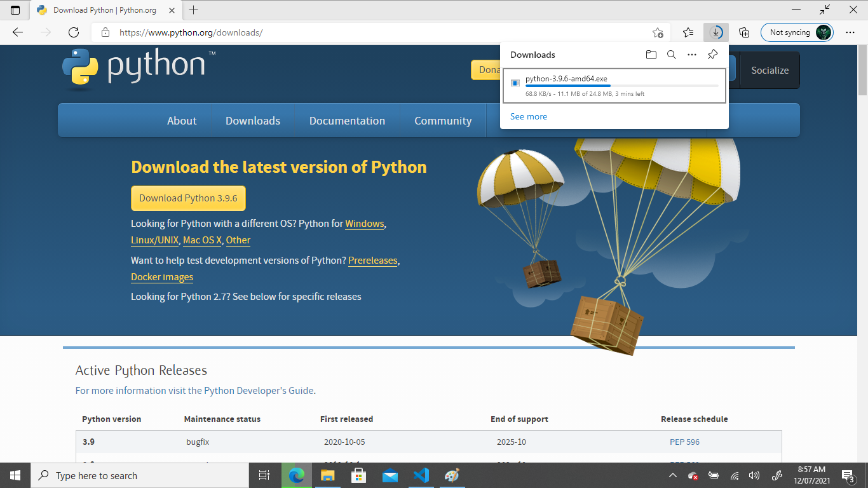Screen dimensions: 868x488
Task: Open the Community navigation menu item
Action: point(443,121)
